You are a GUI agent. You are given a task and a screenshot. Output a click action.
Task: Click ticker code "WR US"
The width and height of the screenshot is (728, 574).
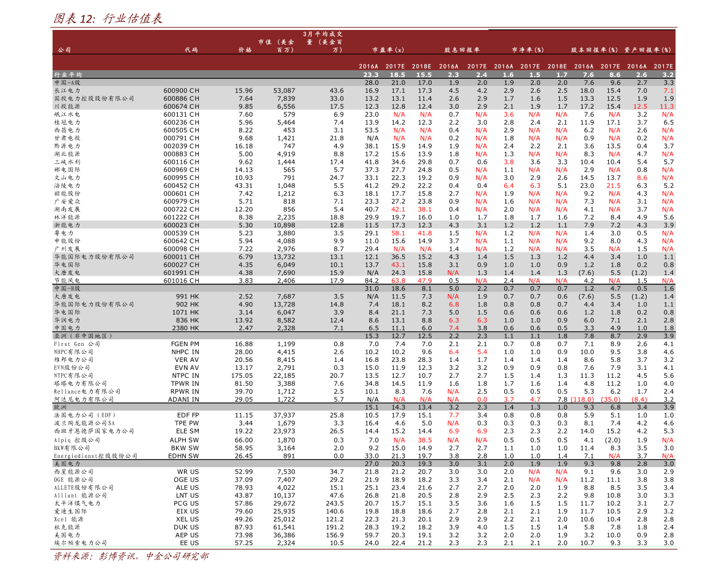coord(188,472)
